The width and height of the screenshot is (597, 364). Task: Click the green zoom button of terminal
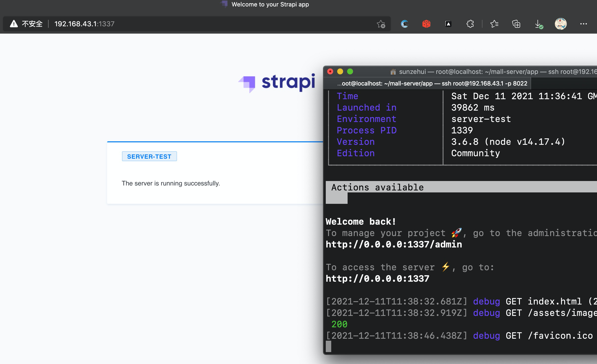(x=350, y=72)
